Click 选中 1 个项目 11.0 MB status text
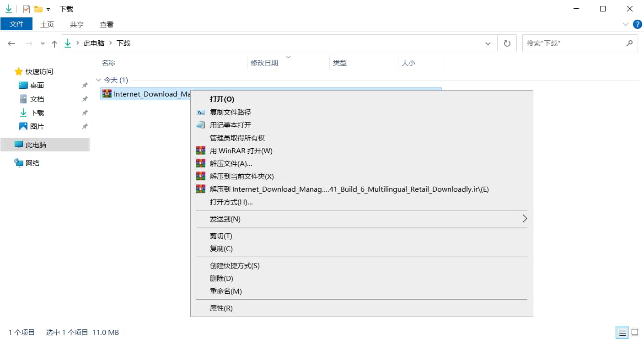 (x=82, y=332)
